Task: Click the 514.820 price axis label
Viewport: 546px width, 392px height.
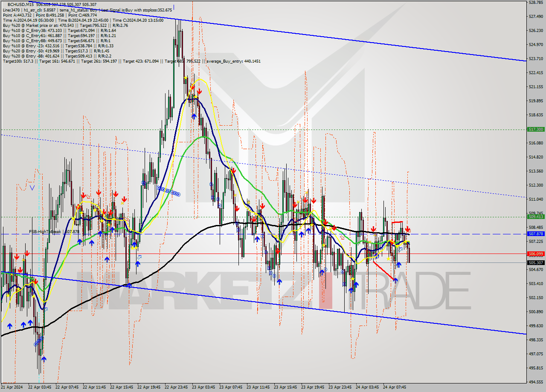Action: tap(535, 157)
